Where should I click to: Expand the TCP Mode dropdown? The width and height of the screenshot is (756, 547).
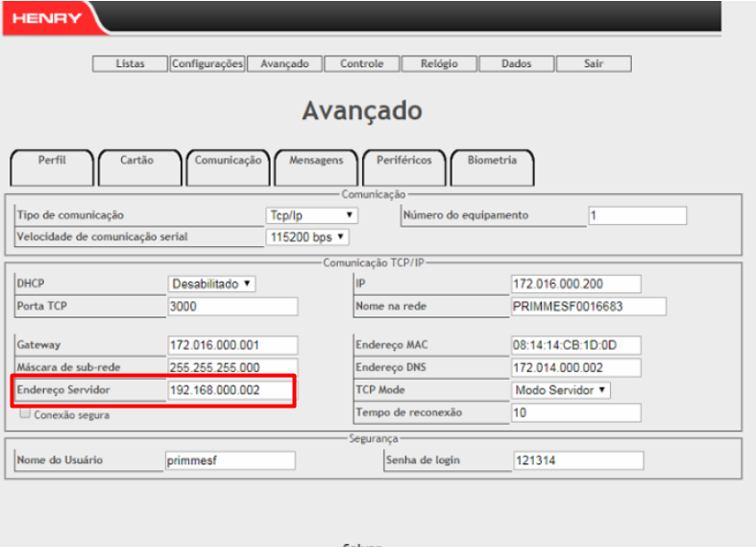(561, 389)
